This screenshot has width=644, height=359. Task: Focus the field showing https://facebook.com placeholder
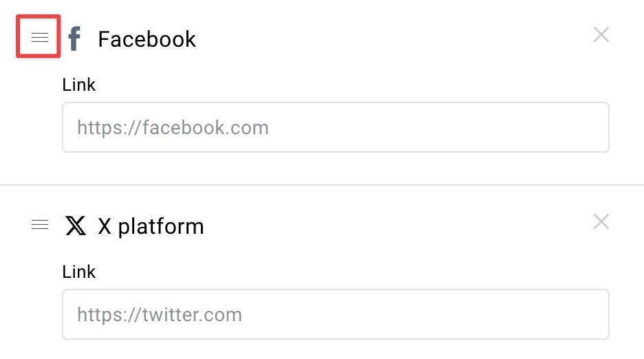click(336, 127)
